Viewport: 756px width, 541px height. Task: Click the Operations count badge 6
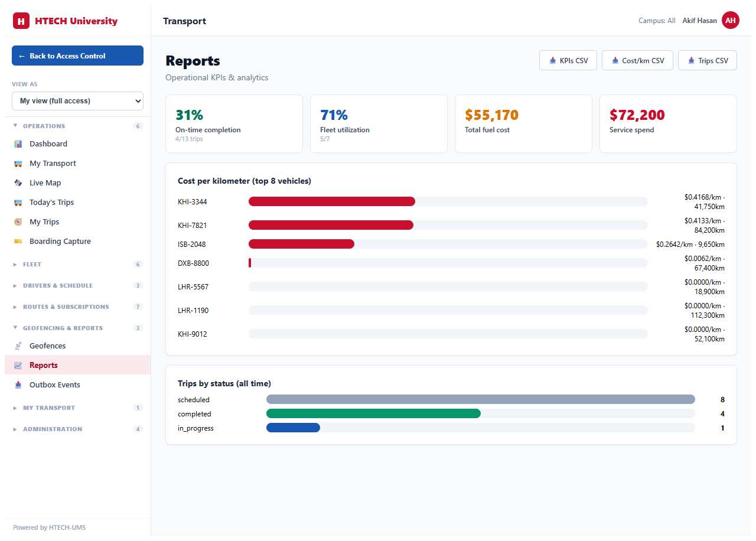point(138,126)
